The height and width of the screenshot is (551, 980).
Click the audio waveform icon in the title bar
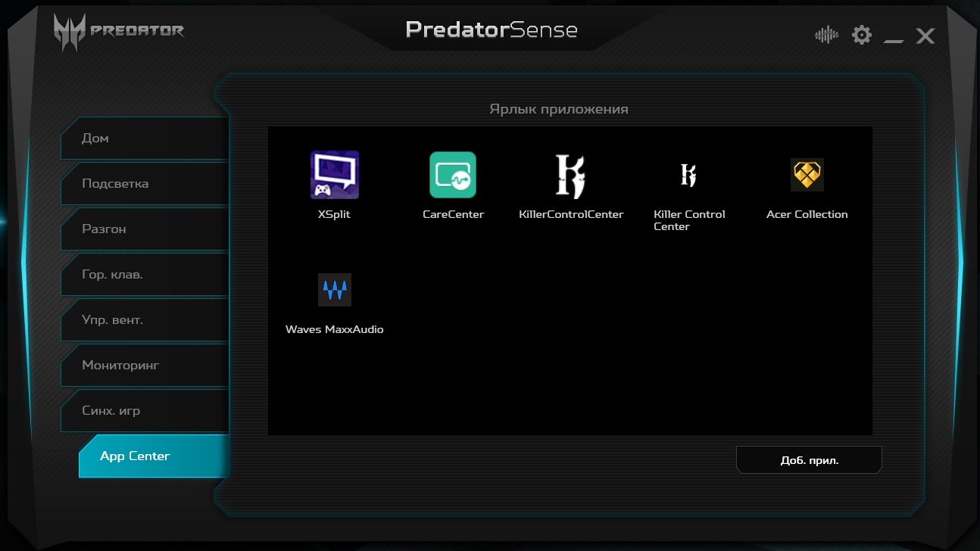tap(826, 35)
